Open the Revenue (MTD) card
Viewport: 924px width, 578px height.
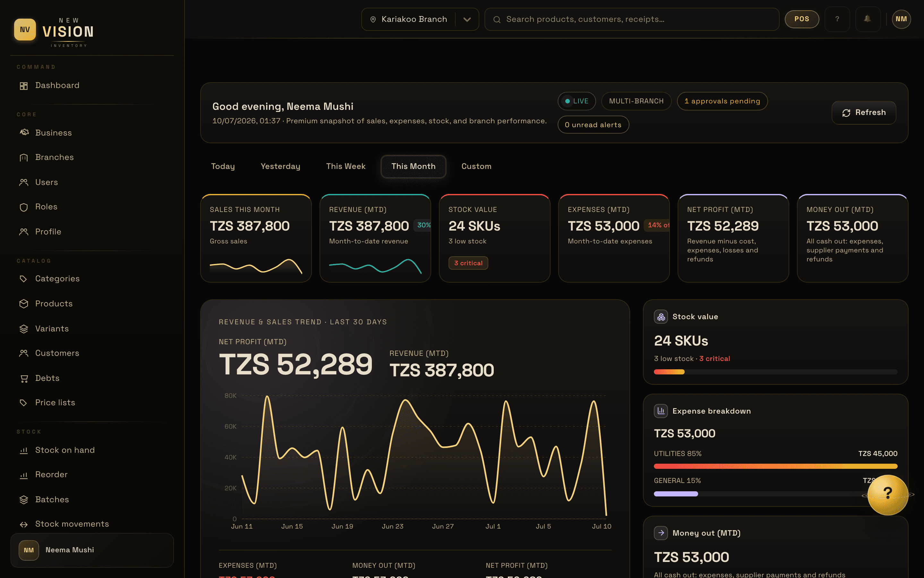point(375,238)
